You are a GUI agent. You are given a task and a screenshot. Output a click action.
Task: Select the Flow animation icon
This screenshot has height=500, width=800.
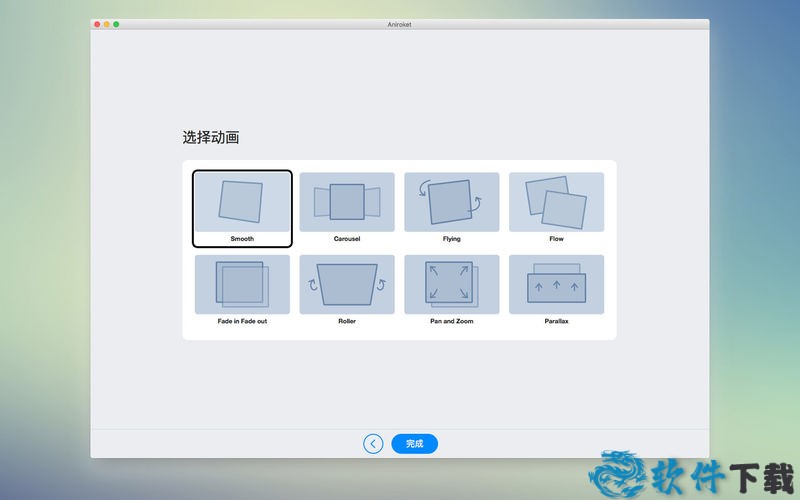click(x=557, y=202)
